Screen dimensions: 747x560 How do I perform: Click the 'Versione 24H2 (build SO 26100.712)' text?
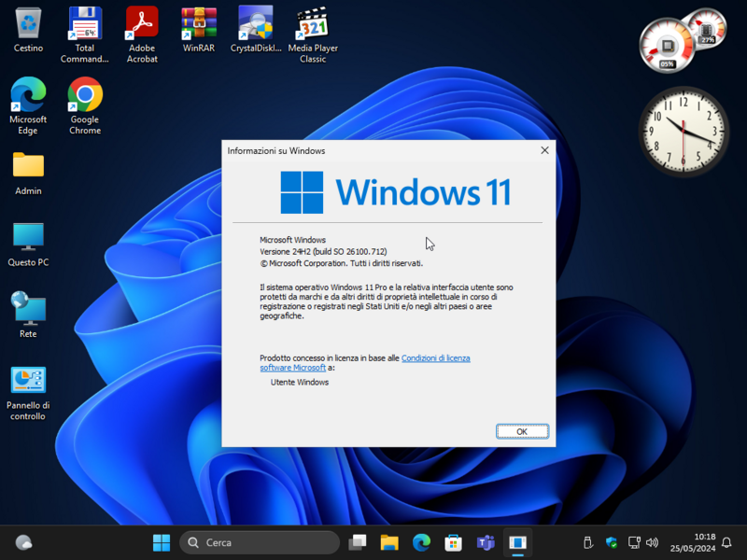[x=323, y=251]
